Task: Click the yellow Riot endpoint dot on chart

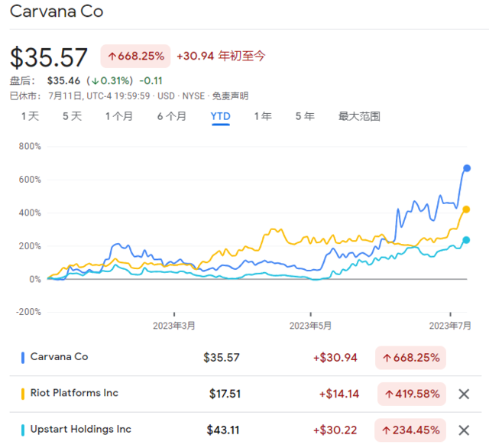Action: (x=466, y=209)
